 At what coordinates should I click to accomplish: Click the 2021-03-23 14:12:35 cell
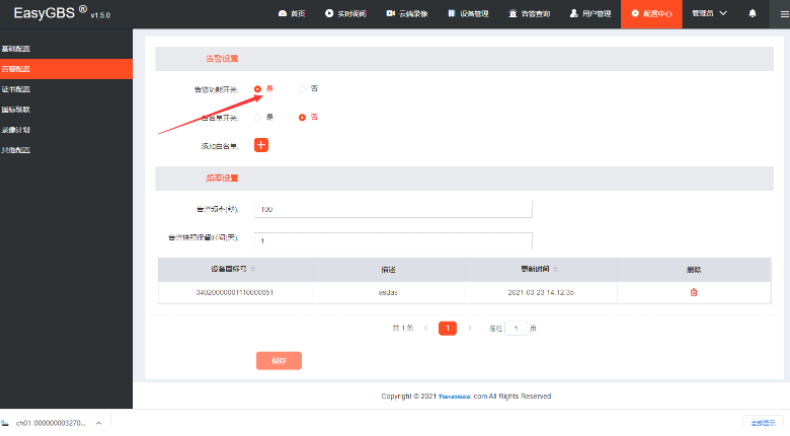point(541,292)
